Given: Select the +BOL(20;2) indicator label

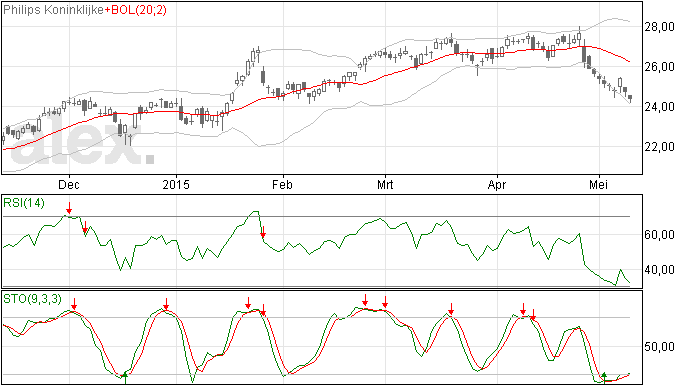Looking at the screenshot, I should [136, 10].
